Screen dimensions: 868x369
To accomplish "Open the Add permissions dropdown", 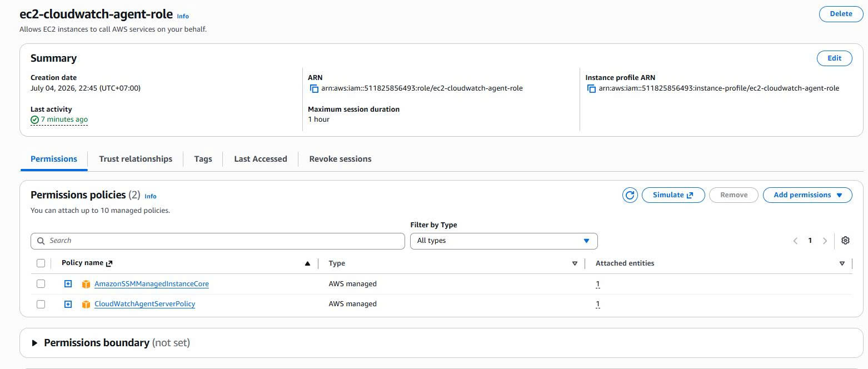I will 807,195.
